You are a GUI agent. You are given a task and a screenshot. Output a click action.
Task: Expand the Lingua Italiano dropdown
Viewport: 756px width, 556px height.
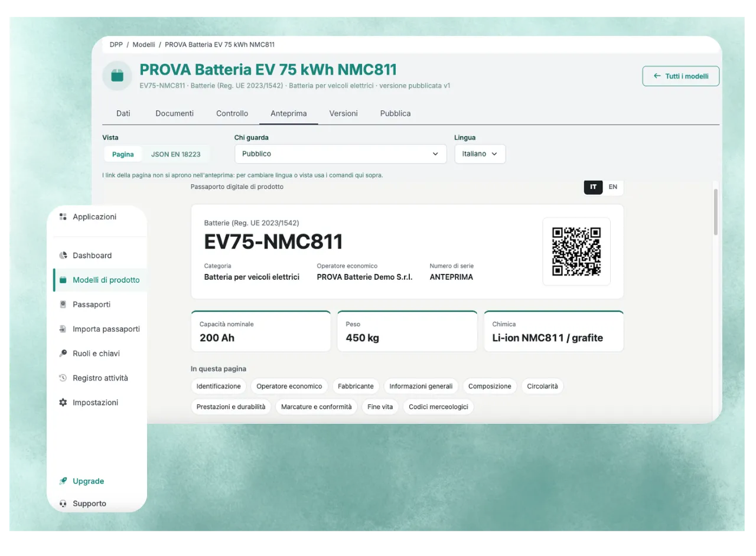point(480,153)
